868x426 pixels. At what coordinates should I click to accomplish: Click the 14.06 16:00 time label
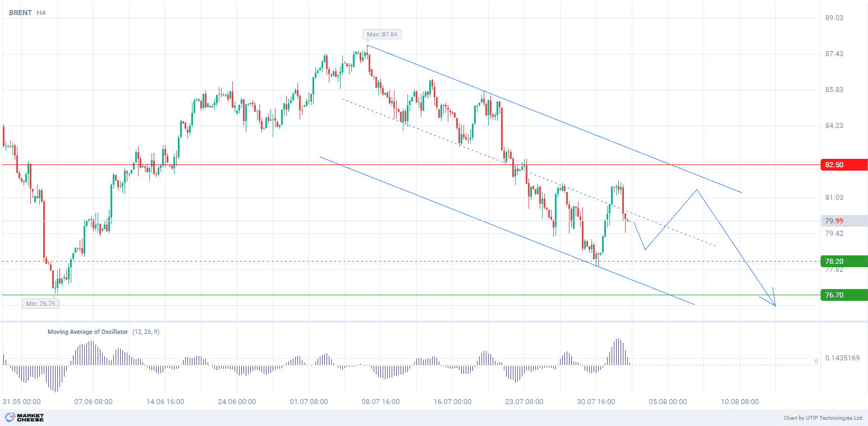tap(165, 402)
